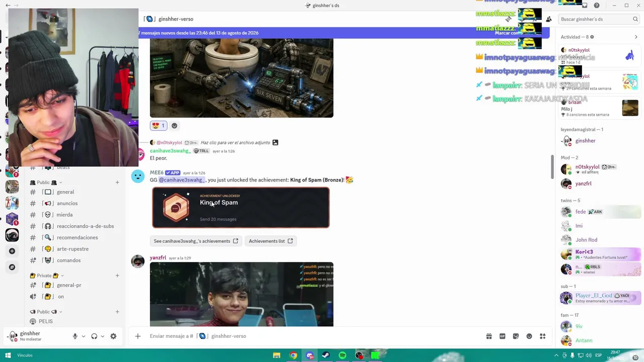644x362 pixels.
Task: Open the GIF picker
Action: tap(502, 336)
